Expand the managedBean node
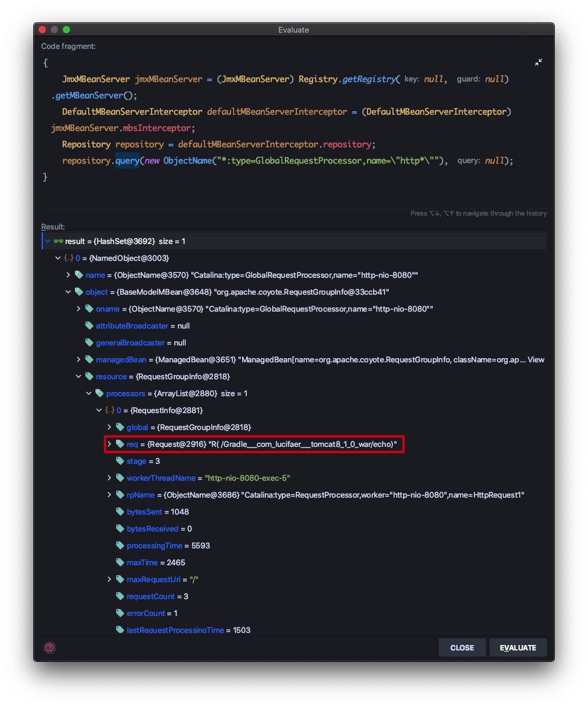 (78, 359)
